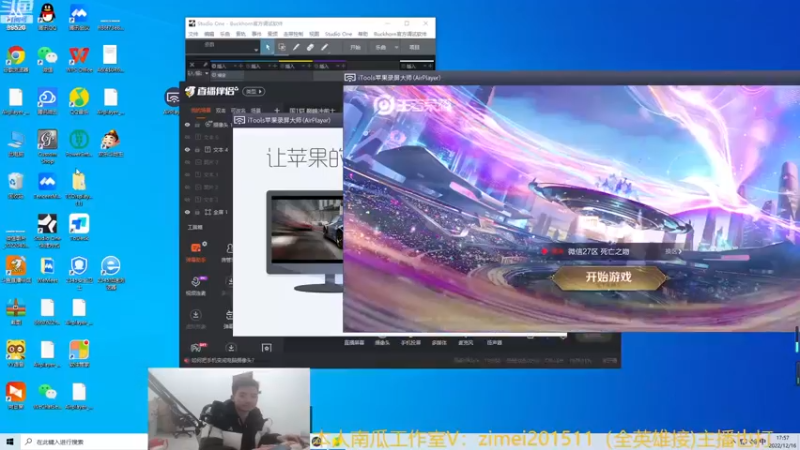Open the 编辑 menu in Studio One
The image size is (800, 450).
[x=209, y=34]
